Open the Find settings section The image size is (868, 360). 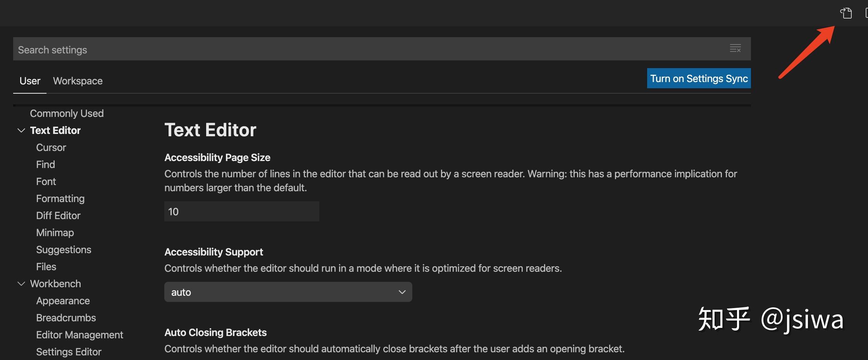45,164
